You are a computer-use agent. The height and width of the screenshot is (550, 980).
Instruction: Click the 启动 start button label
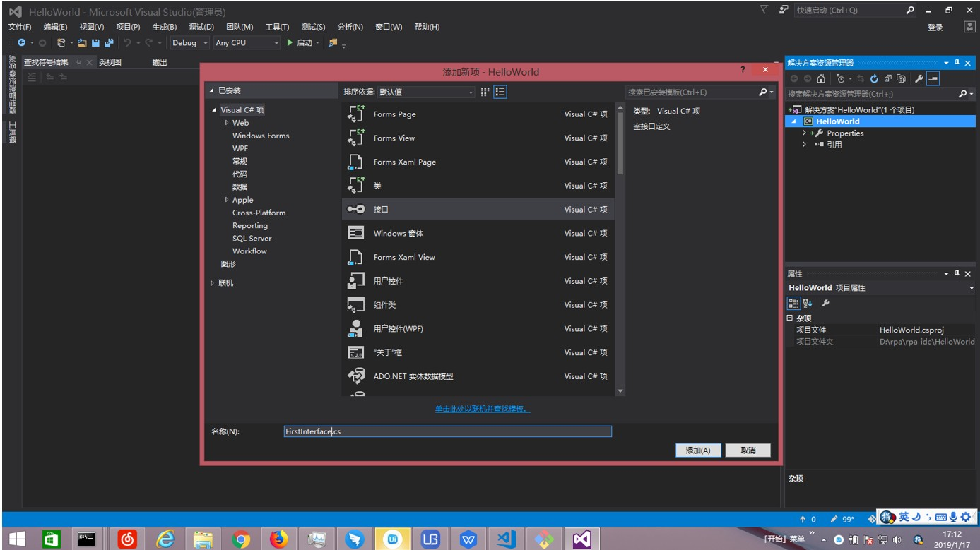305,43
